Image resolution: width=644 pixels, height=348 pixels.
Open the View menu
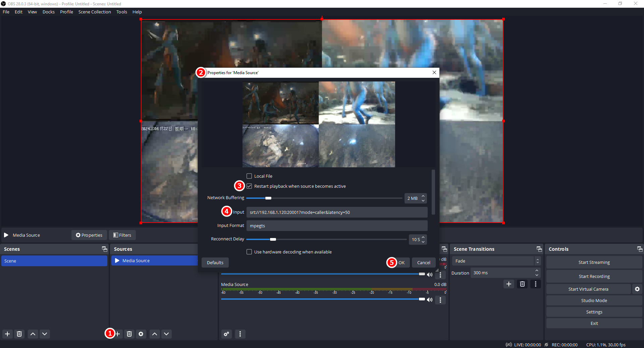pyautogui.click(x=32, y=12)
